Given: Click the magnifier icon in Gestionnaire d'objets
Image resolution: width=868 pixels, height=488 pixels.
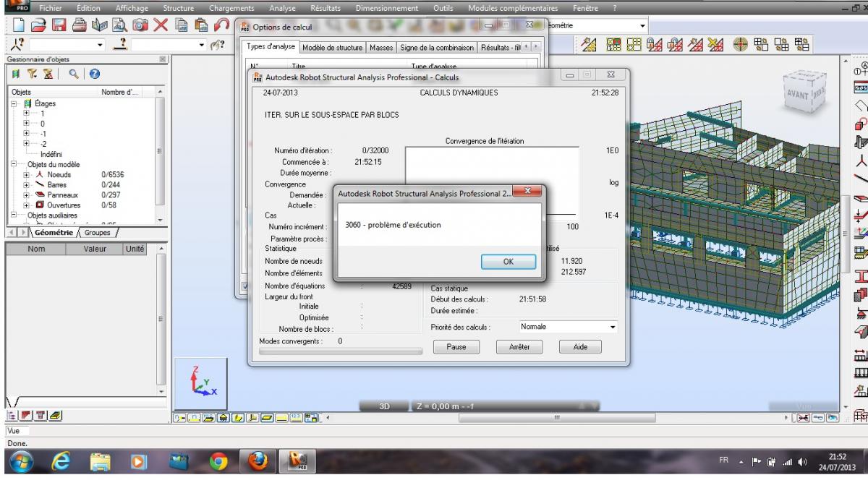Looking at the screenshot, I should [x=74, y=74].
